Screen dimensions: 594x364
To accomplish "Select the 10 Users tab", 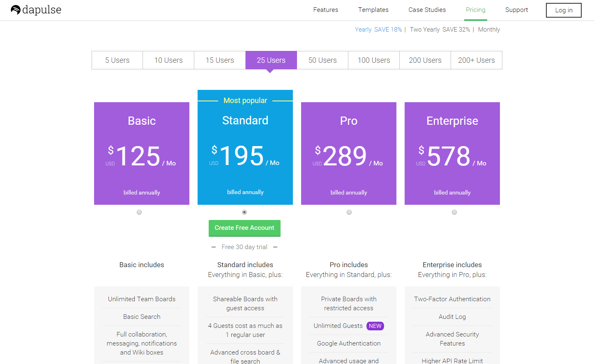I will coord(168,60).
